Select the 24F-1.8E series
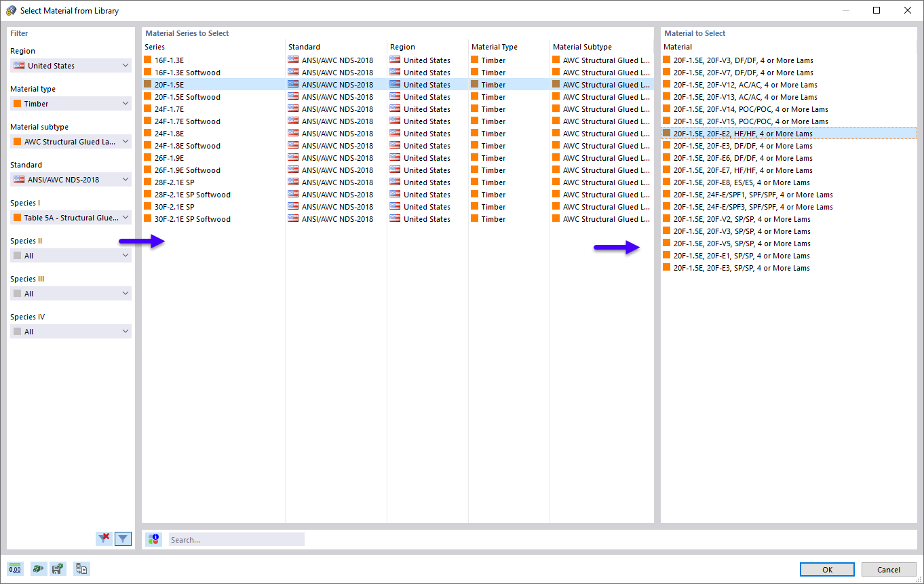Screen dimensions: 924x584 coord(398,134)
